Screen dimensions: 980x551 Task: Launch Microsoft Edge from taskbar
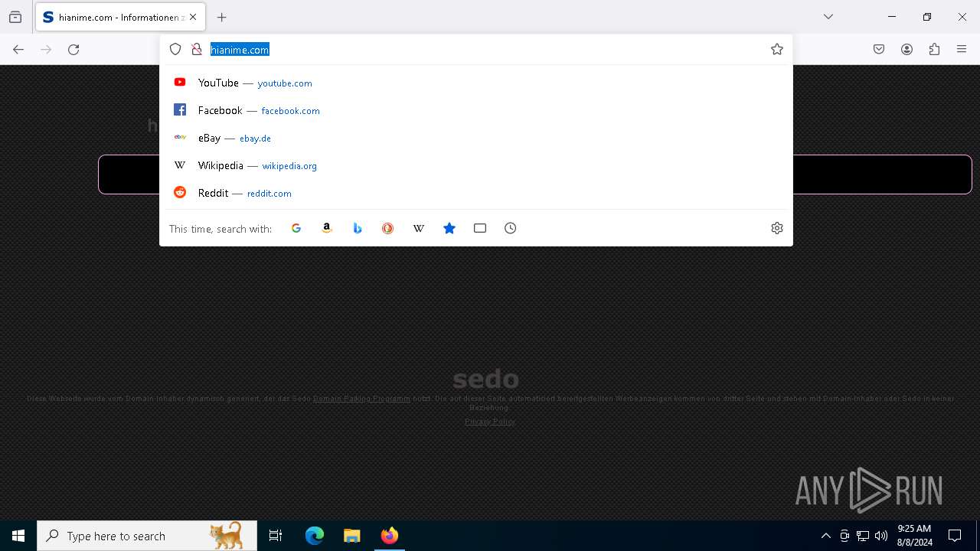pyautogui.click(x=315, y=536)
